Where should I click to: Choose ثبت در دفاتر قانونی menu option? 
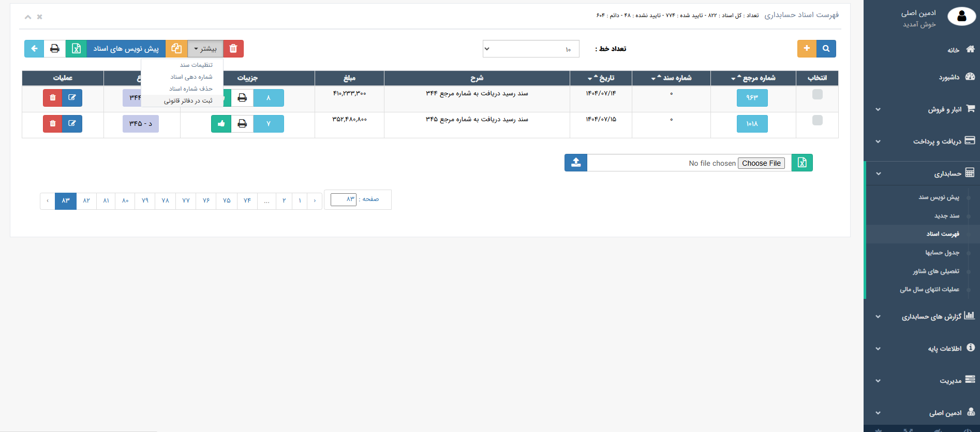[188, 101]
